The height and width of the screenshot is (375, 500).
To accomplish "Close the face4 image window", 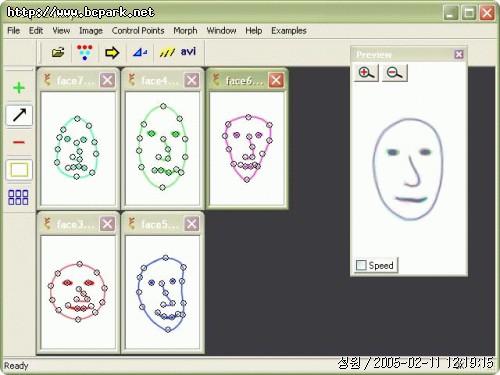I will click(x=192, y=80).
